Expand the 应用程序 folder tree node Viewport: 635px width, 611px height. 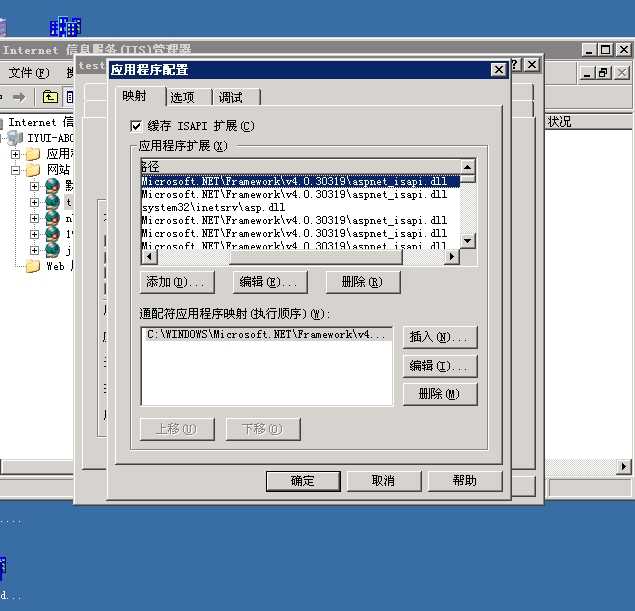[15, 154]
